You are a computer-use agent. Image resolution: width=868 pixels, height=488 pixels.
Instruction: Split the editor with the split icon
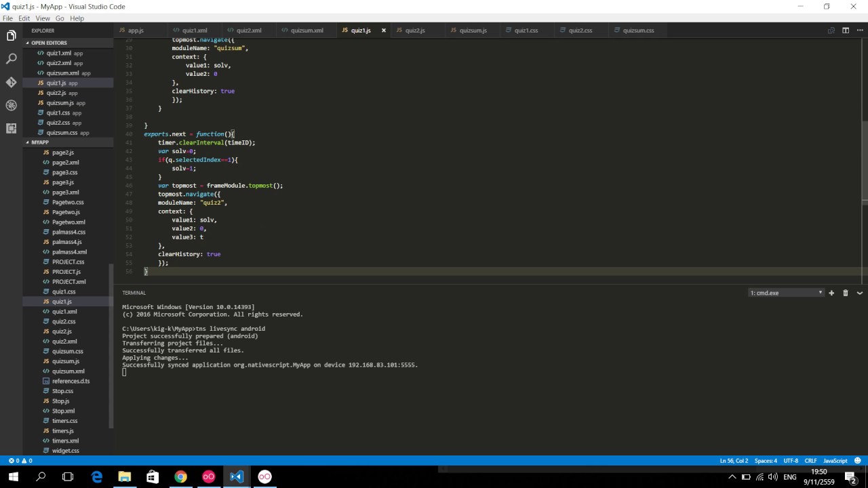click(846, 30)
